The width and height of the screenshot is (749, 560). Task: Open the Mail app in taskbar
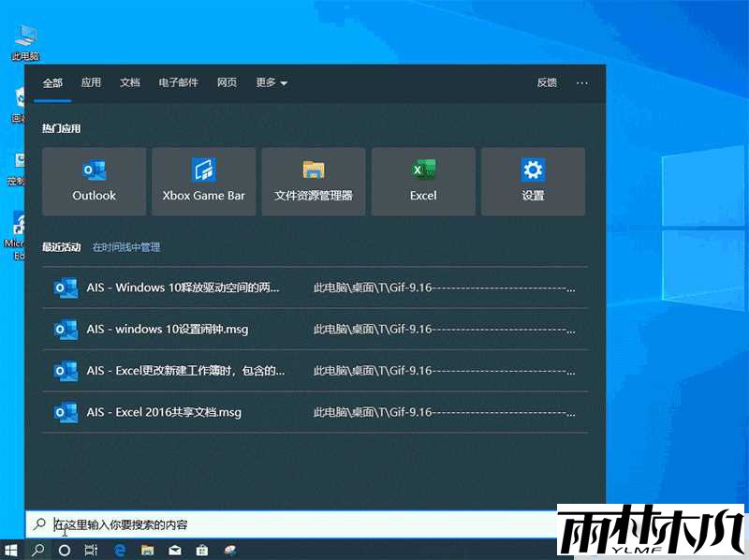[x=175, y=550]
